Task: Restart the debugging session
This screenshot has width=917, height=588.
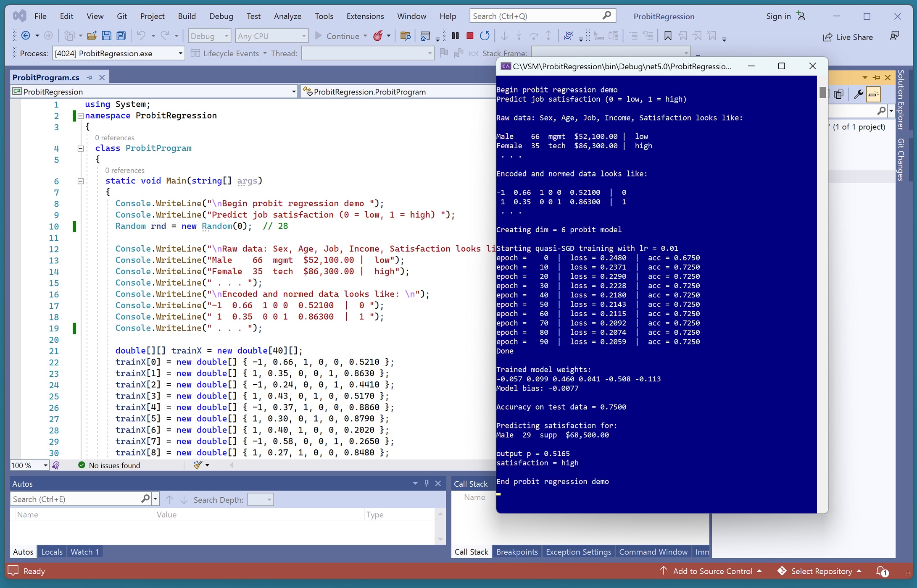Action: [485, 36]
